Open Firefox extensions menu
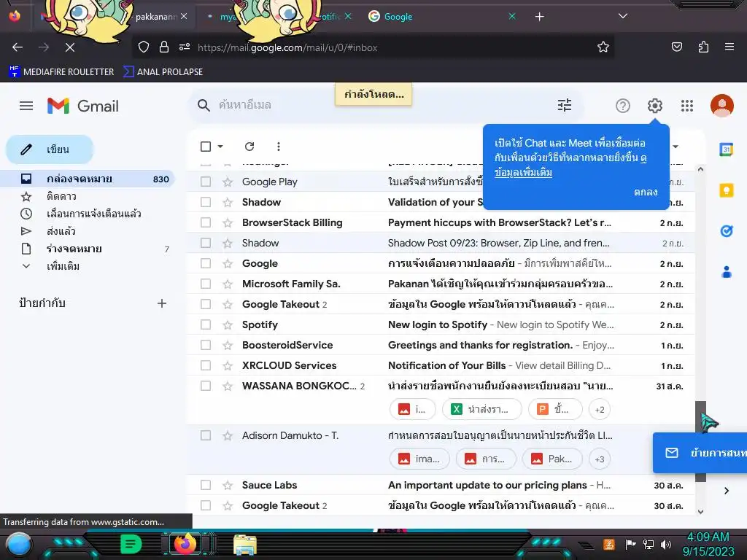Screen dimensions: 747x560 click(x=703, y=47)
